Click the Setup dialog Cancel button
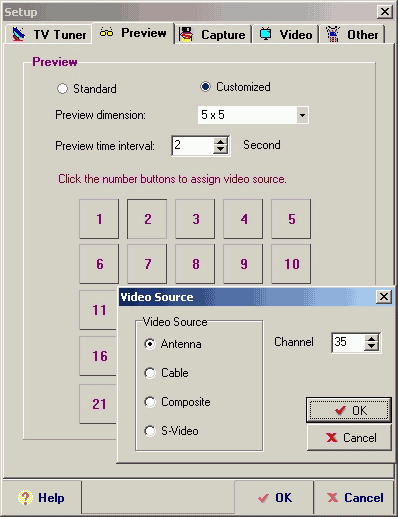 pos(354,498)
